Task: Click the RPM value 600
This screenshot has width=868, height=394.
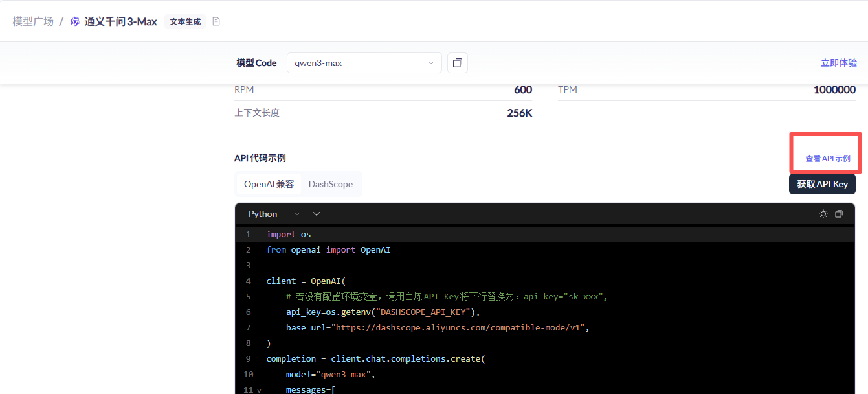Action: click(523, 90)
